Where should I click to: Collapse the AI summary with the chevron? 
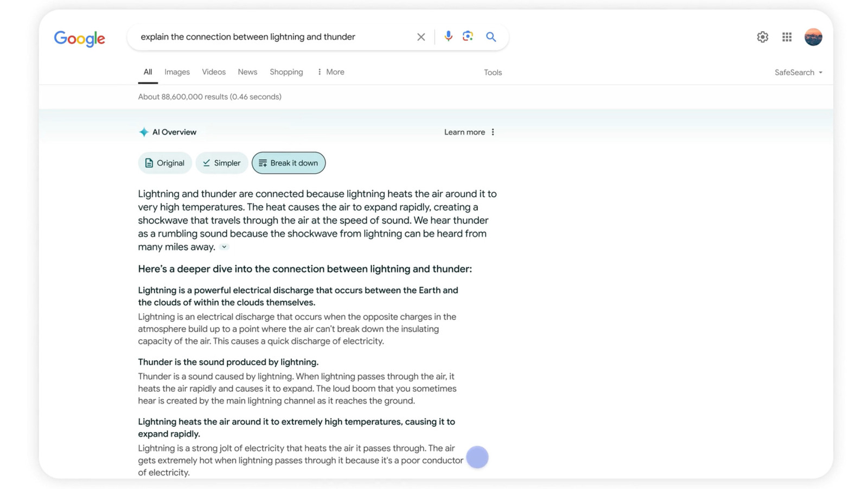[224, 247]
